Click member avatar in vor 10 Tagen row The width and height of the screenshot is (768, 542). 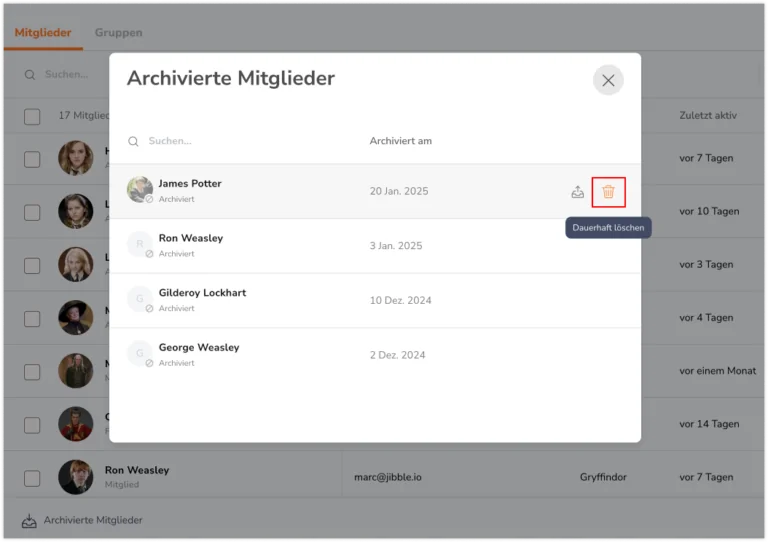75,211
